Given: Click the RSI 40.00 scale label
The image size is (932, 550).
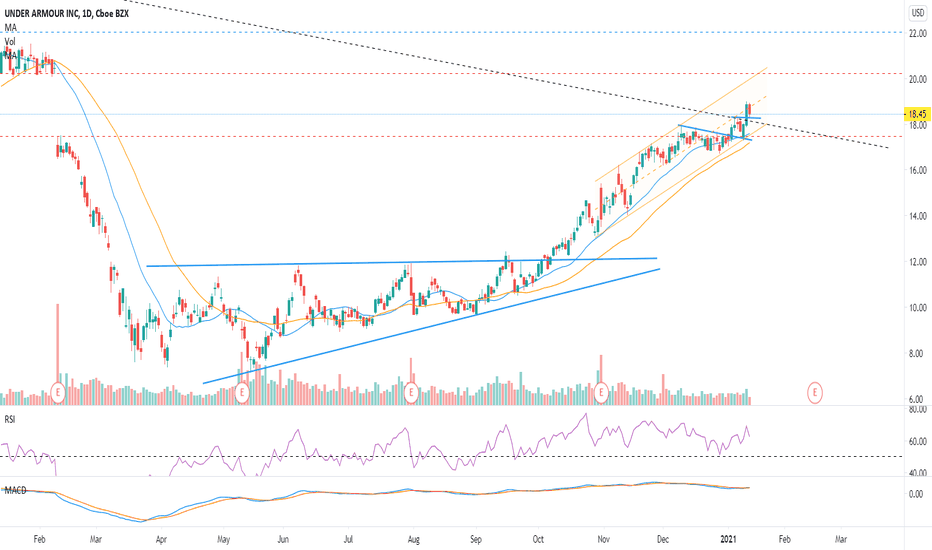Looking at the screenshot, I should pos(918,473).
